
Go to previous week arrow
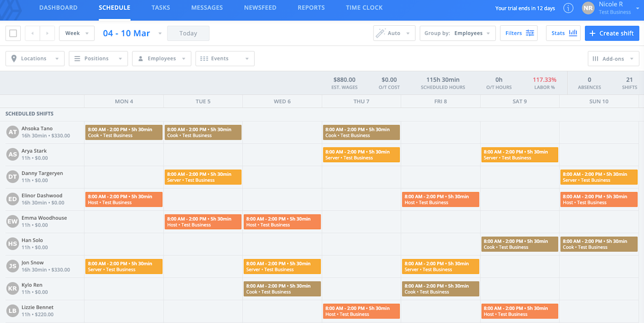[32, 33]
